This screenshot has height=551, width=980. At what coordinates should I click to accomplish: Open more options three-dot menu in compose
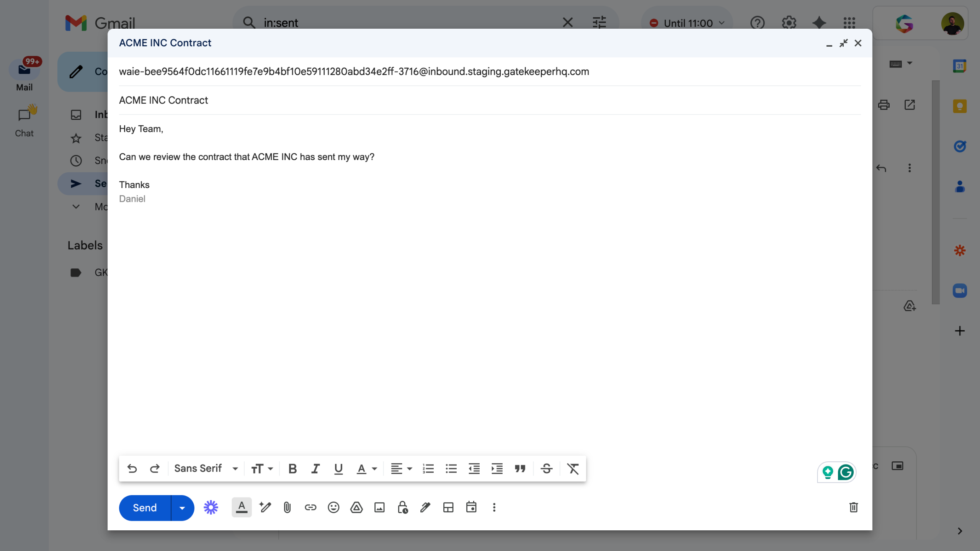(x=494, y=508)
